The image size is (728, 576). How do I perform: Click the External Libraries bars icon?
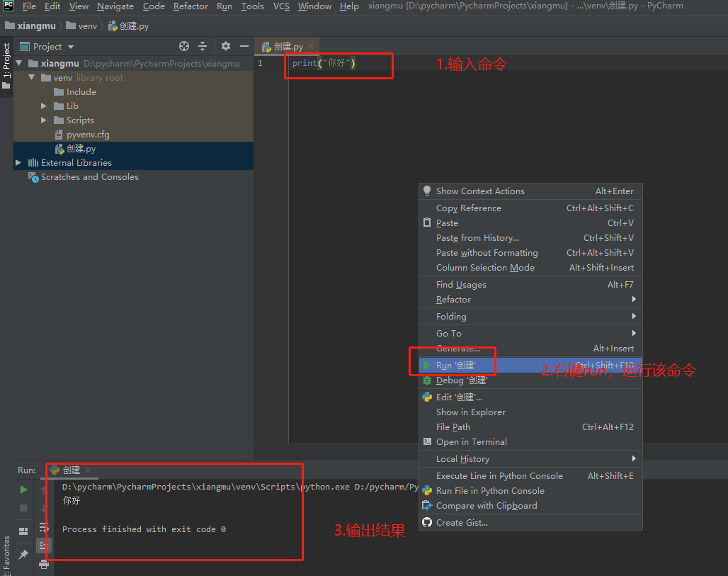(33, 162)
